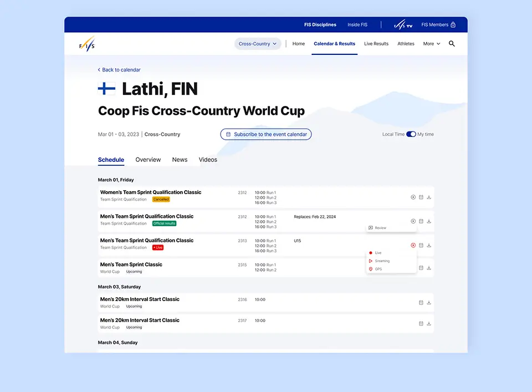Download icon for Men's Team Sprint Classic
The height and width of the screenshot is (392, 532).
[429, 268]
